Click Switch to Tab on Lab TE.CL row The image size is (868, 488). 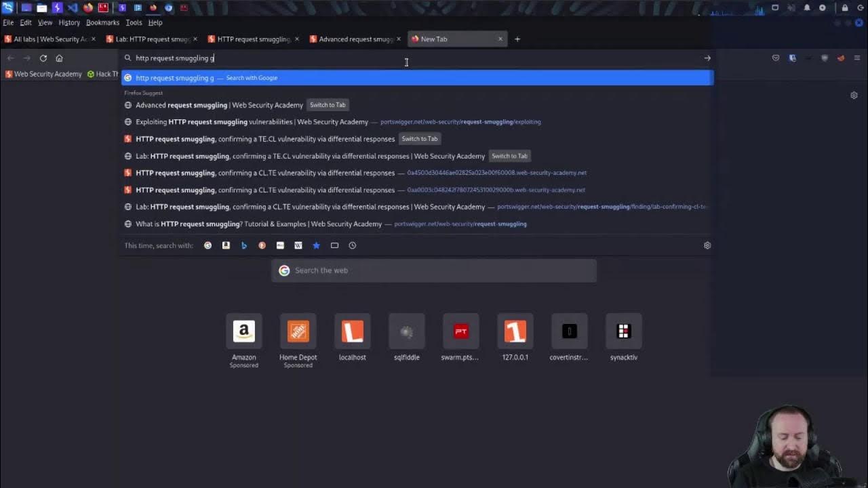(509, 156)
